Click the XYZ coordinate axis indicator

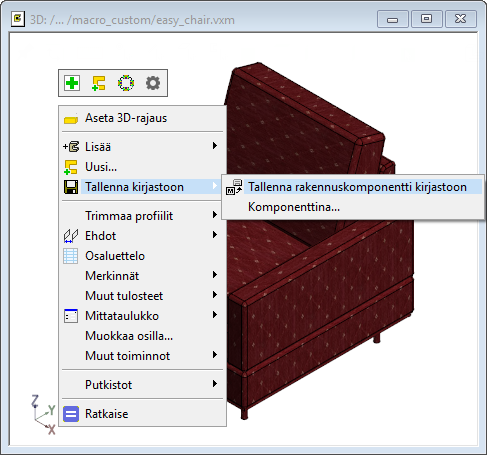(x=43, y=415)
